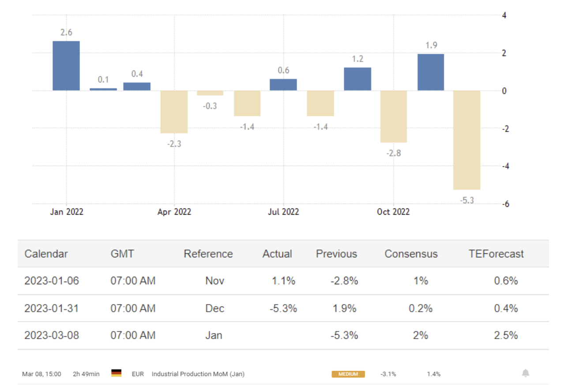Click the German flag icon
The image size is (564, 392).
tap(117, 373)
